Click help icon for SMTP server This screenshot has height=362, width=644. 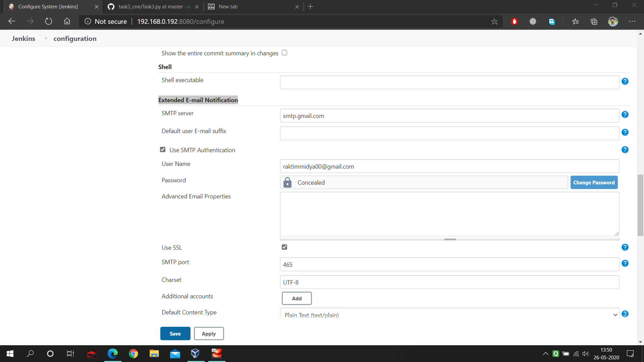[x=625, y=115]
